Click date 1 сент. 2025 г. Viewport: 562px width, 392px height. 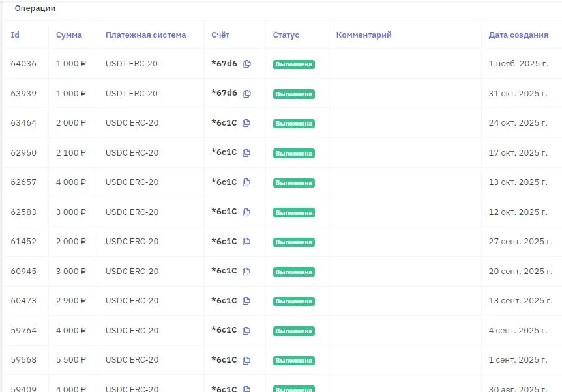(x=518, y=360)
